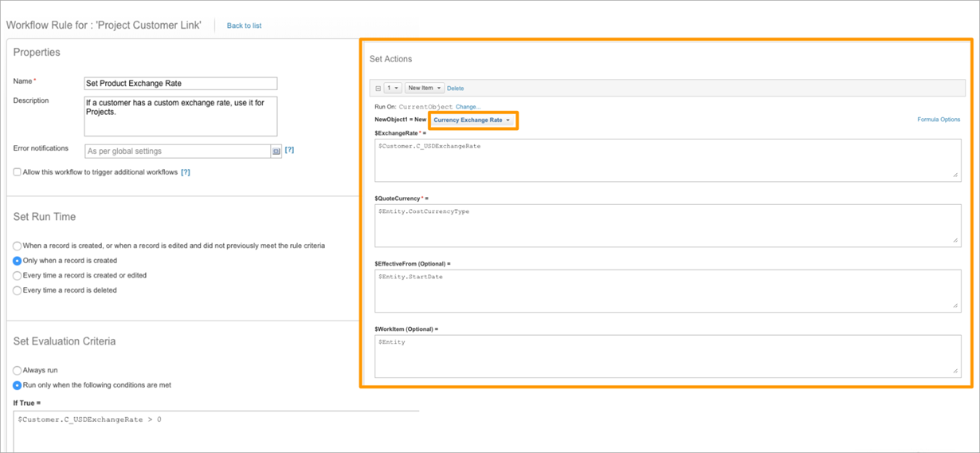Open the help [?] beside additional workflows checkbox

click(x=186, y=172)
